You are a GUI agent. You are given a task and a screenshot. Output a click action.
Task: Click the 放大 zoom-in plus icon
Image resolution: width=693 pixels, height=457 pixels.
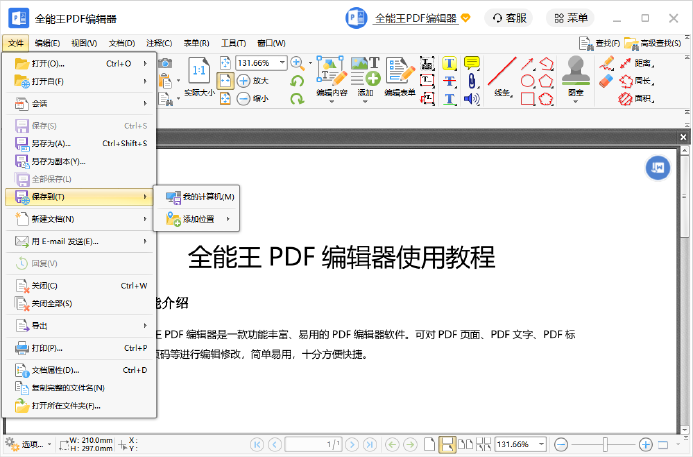pyautogui.click(x=243, y=80)
